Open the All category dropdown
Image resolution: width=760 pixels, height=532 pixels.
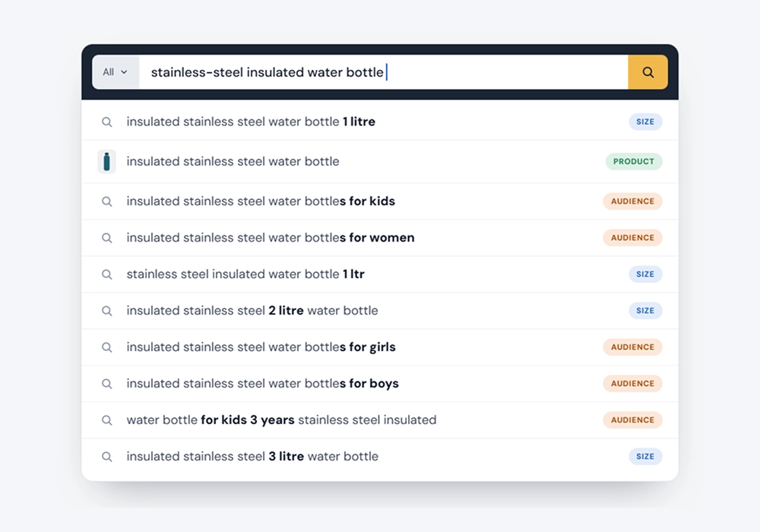tap(116, 72)
